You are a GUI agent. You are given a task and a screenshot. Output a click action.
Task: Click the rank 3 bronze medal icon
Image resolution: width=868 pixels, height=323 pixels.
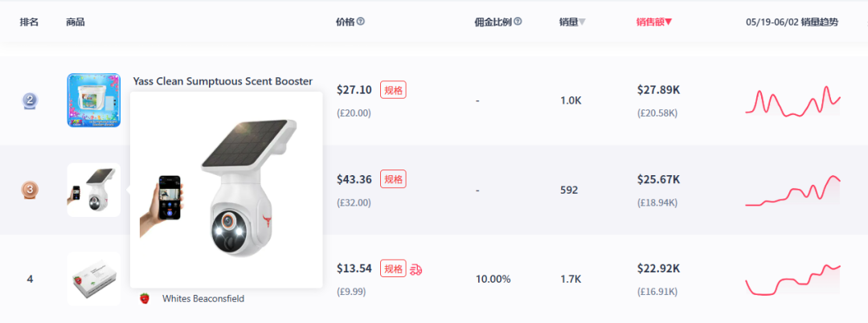point(30,190)
